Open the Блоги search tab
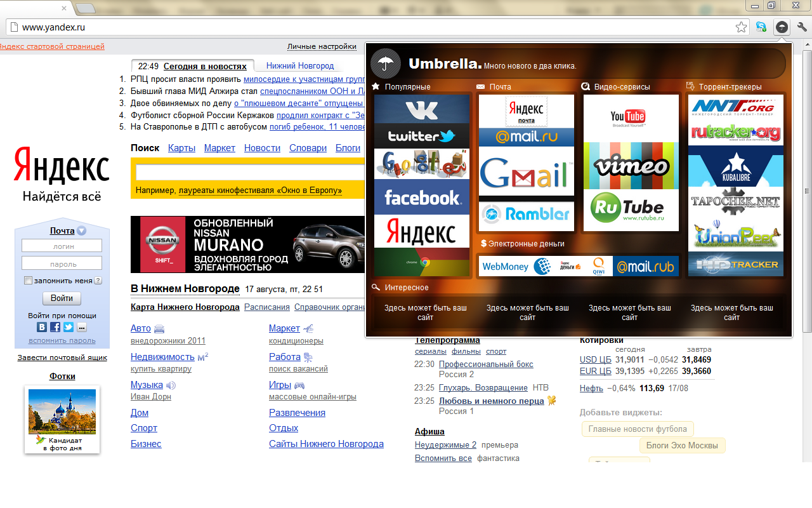812x508 pixels. (348, 148)
